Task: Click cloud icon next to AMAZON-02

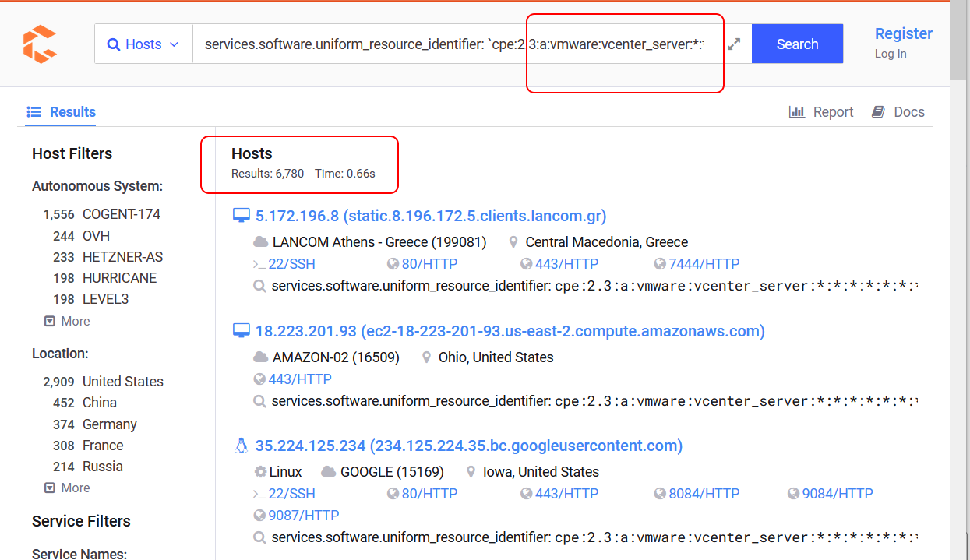Action: click(x=261, y=357)
